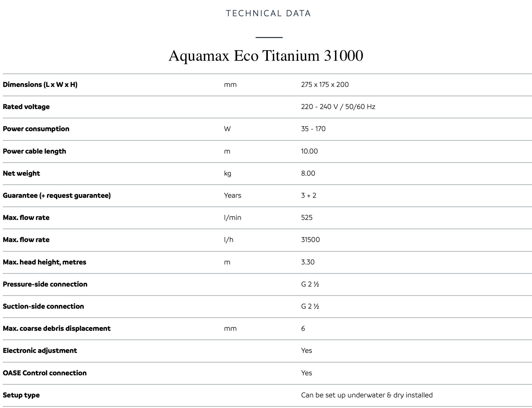Select the 220 - 240 V / 50/60 Hz value
The height and width of the screenshot is (408, 532).
click(338, 107)
